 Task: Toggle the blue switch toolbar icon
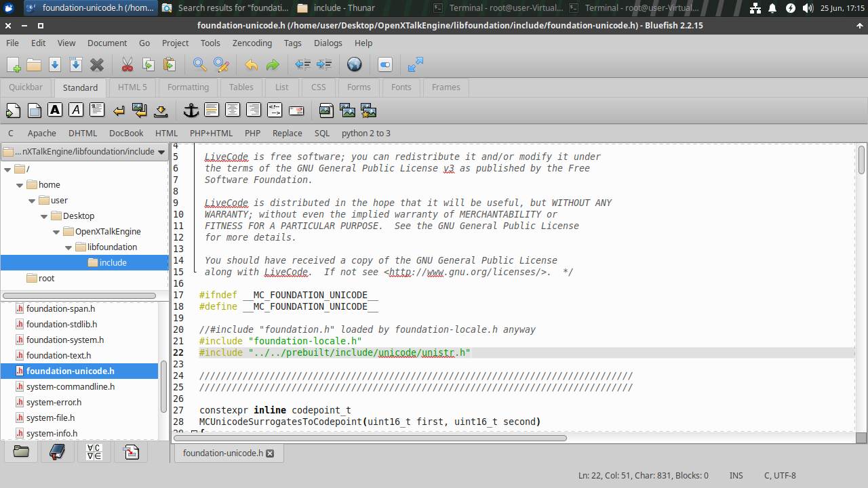[x=385, y=64]
